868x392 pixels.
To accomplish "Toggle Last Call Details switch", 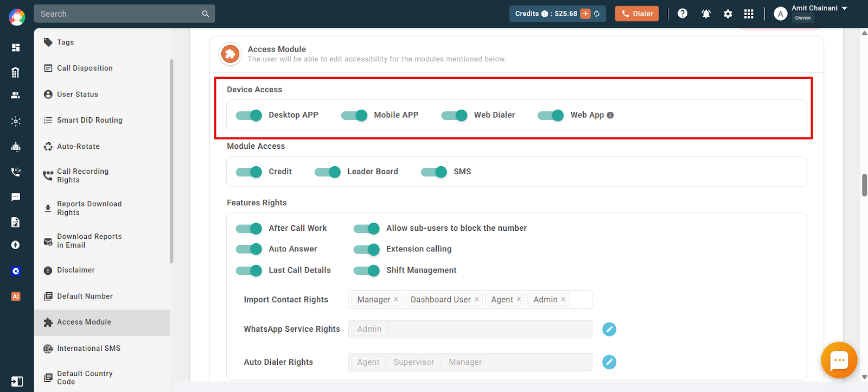I will (x=249, y=270).
